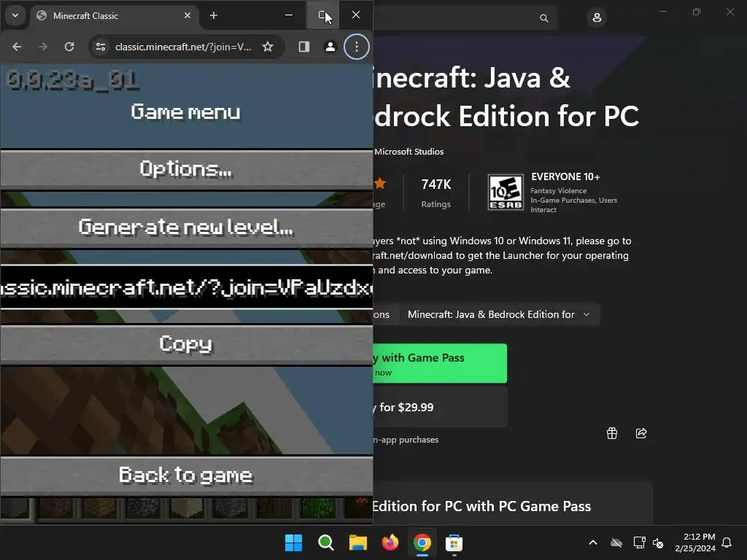The height and width of the screenshot is (560, 747).
Task: Share the Minecraft store page
Action: (x=641, y=433)
